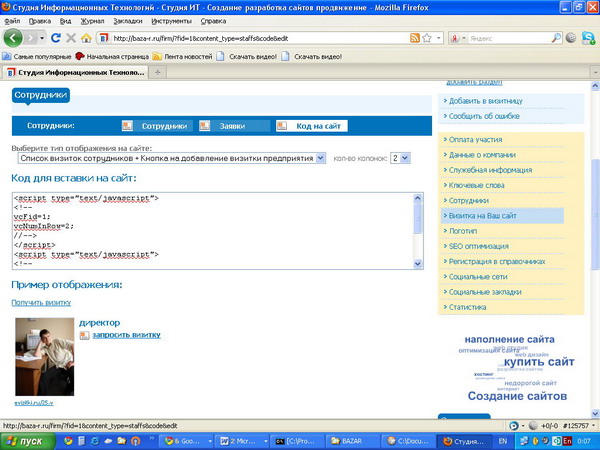
Task: Expand the quick launch overflow chevron
Action: click(152, 438)
